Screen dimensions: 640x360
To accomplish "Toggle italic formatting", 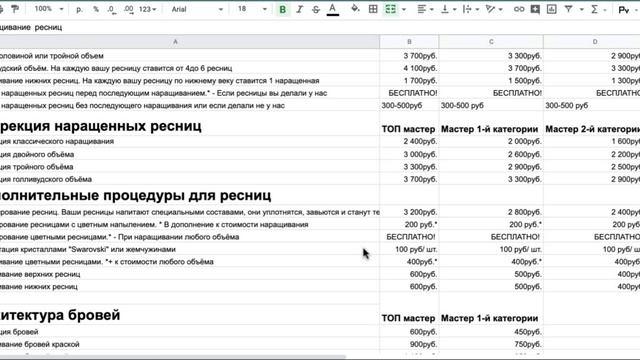I will pyautogui.click(x=299, y=9).
